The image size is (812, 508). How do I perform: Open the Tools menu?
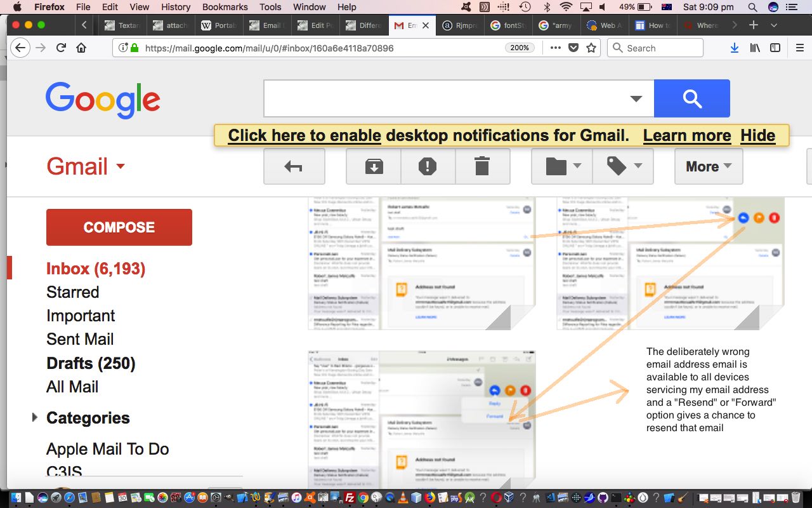270,7
